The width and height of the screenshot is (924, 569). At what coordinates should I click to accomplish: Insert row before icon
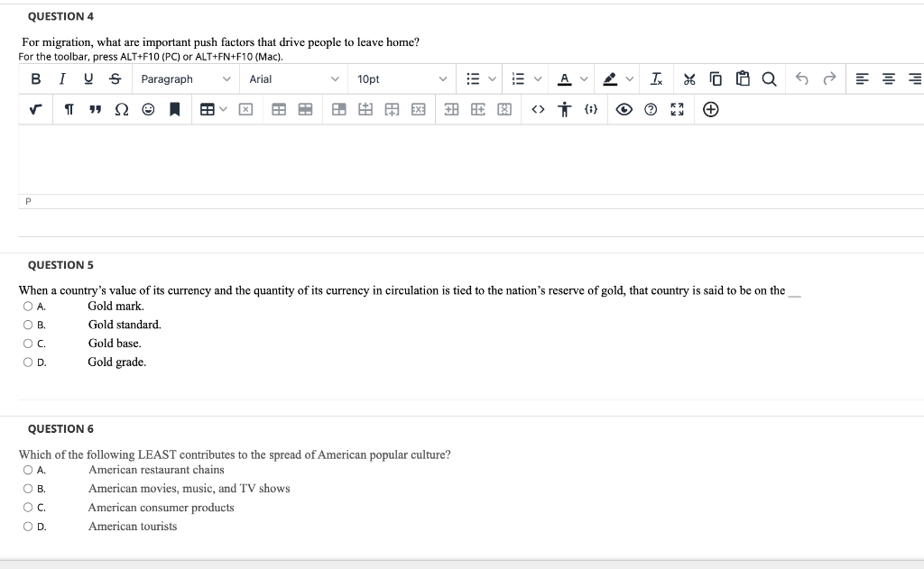[365, 109]
